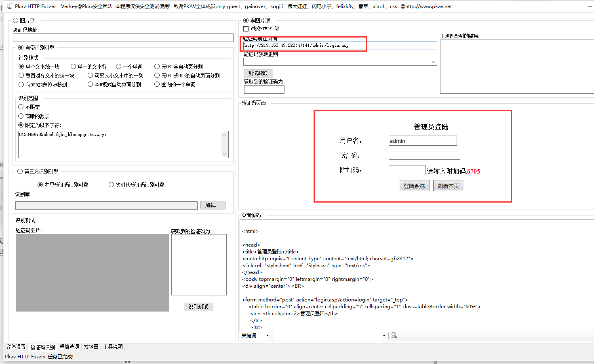Click the 加载 button to load recognition library
The image size is (594, 364).
[213, 205]
